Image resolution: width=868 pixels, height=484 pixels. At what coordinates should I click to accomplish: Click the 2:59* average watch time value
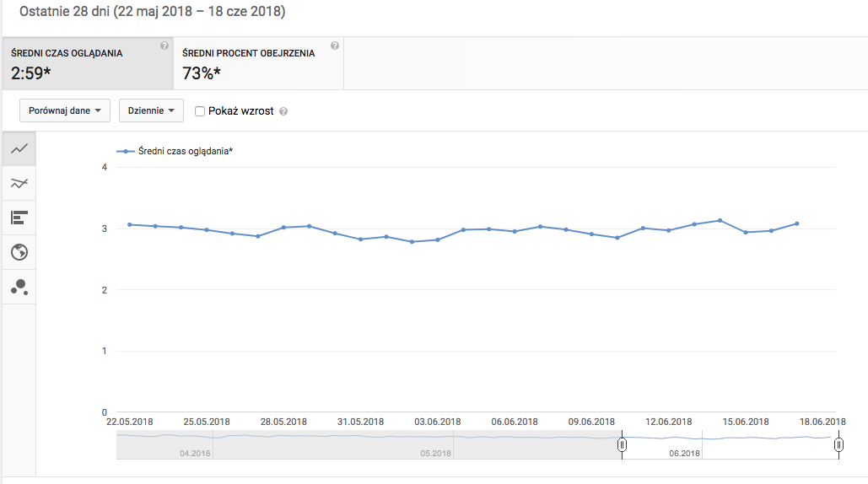(x=31, y=73)
